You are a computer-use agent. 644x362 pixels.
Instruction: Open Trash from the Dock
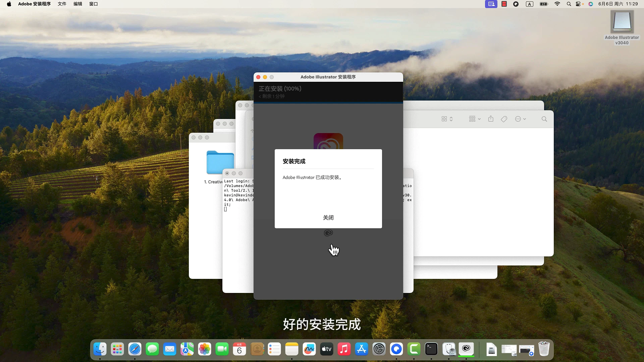pyautogui.click(x=544, y=349)
